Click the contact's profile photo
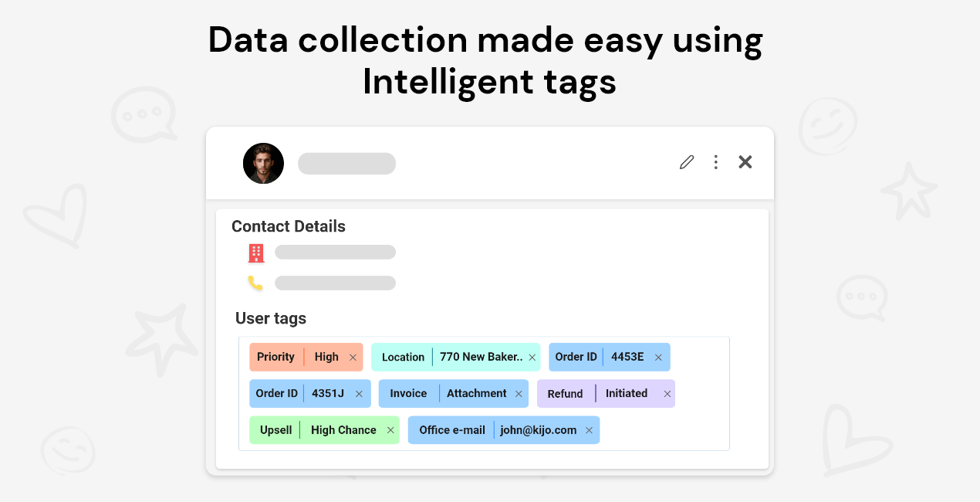980x502 pixels. click(x=263, y=163)
